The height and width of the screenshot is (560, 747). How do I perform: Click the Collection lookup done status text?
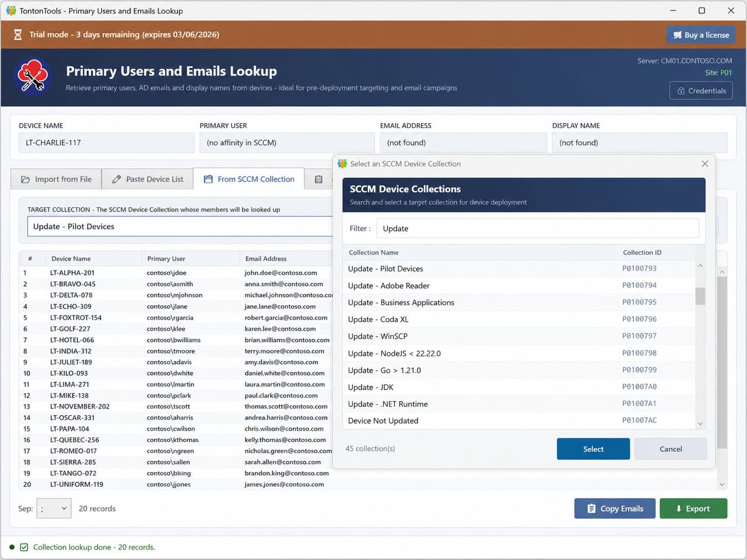point(94,547)
